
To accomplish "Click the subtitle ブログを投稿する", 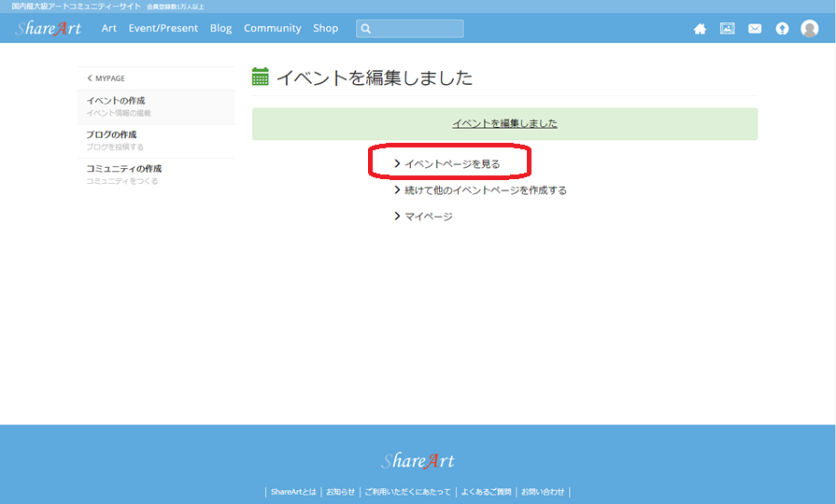I will [115, 147].
